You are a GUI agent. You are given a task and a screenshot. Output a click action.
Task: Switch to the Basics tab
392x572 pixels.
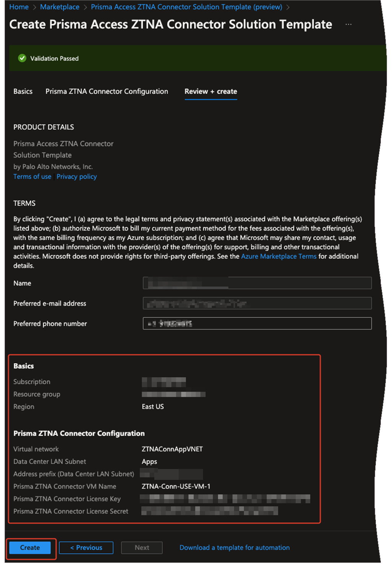(x=23, y=92)
